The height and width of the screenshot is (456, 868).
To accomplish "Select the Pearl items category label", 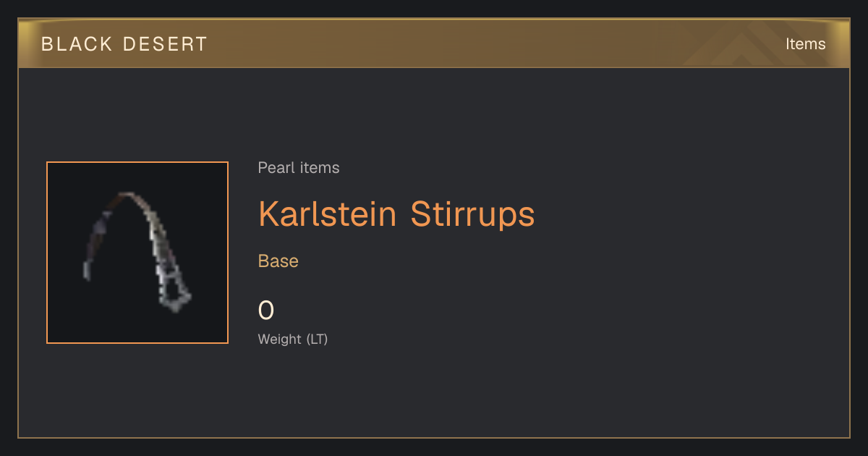I will [299, 168].
